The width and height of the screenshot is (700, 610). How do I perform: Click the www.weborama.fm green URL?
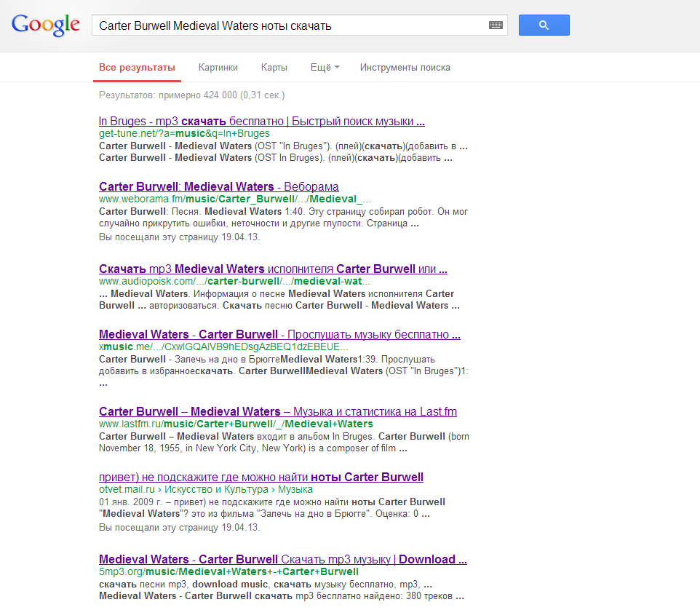(x=234, y=199)
